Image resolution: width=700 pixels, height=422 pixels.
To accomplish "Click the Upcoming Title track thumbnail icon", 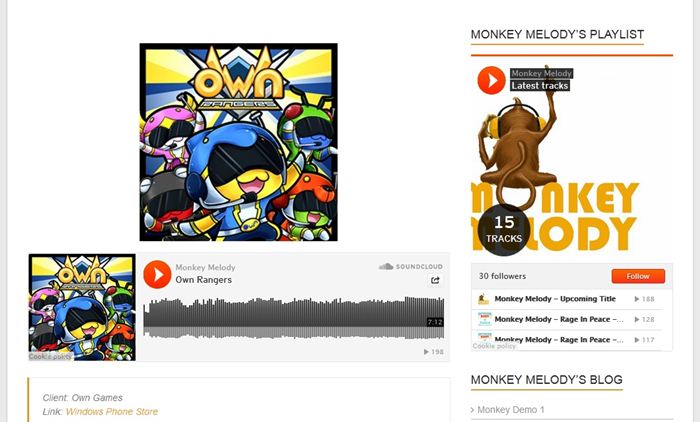I will (483, 299).
